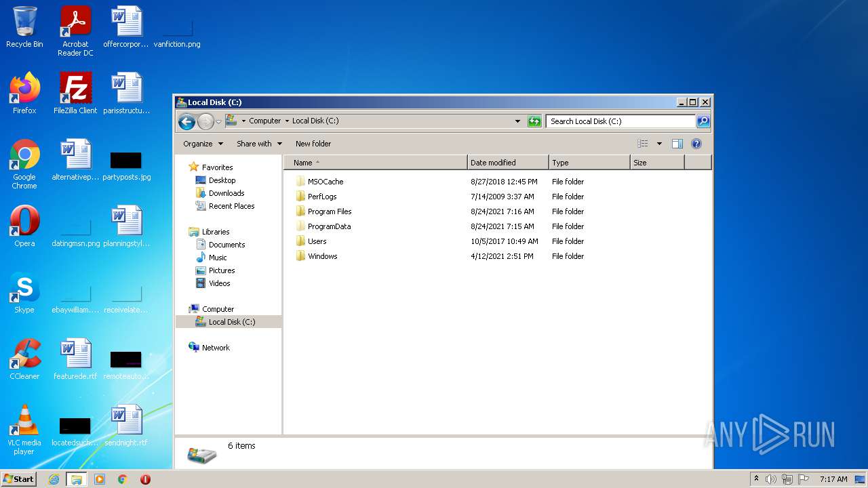The height and width of the screenshot is (488, 868).
Task: Click the FileZilla Client desktop icon
Action: point(75,94)
